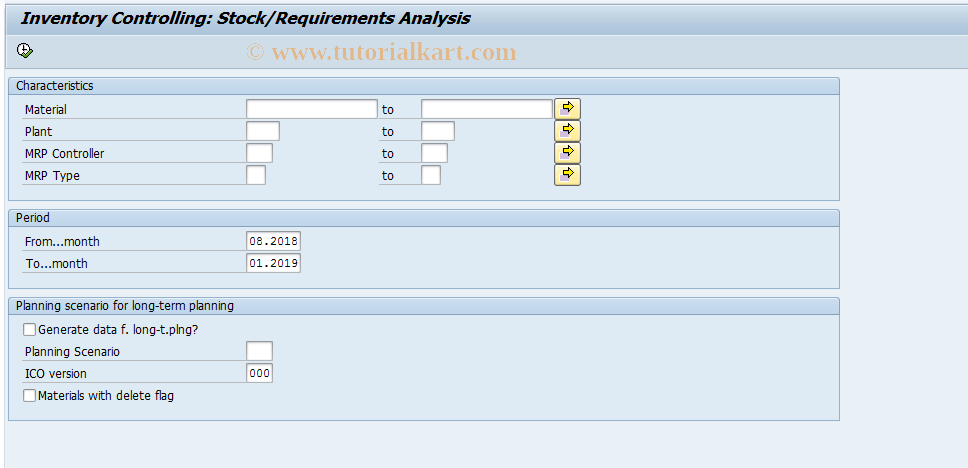
Task: Focus the Material from field
Action: tap(311, 109)
